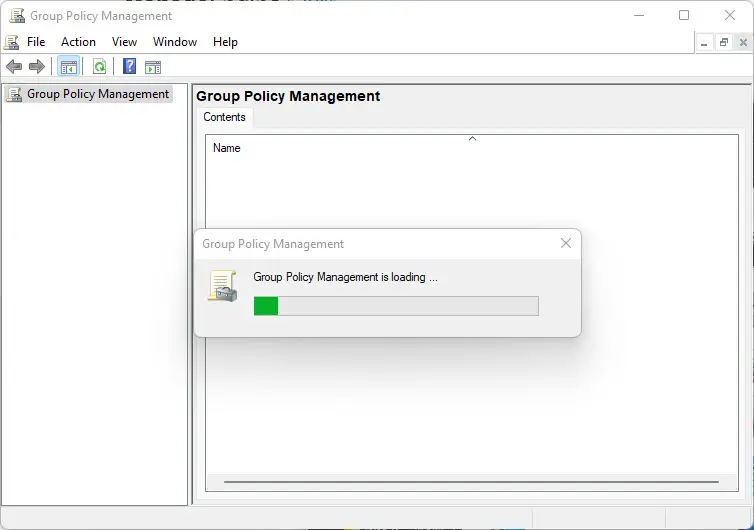Click the title bar application icon

click(x=17, y=16)
